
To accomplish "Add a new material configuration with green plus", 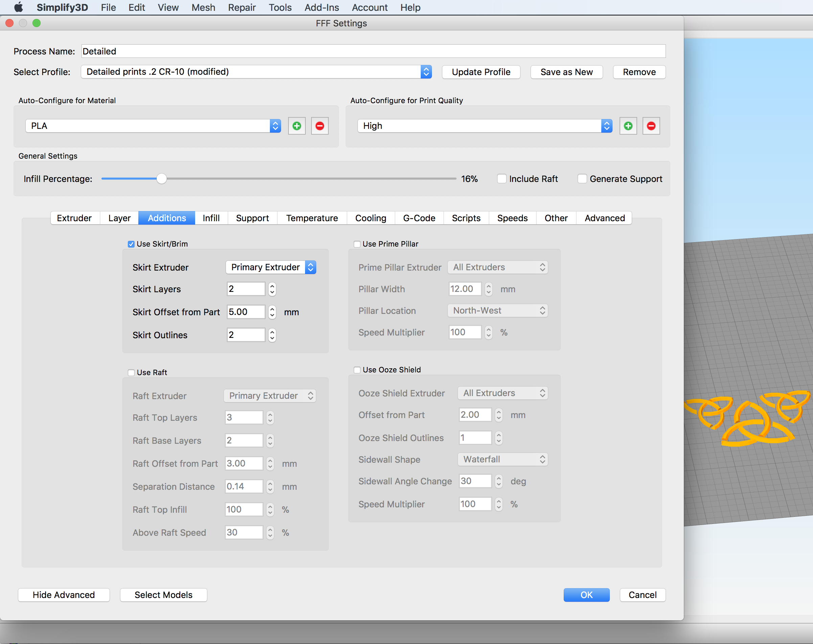I will 297,126.
